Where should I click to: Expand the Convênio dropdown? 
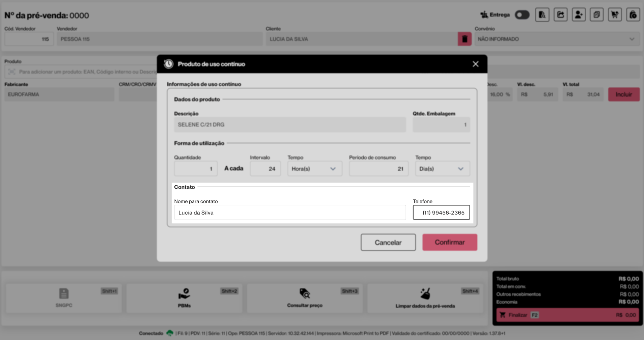(x=557, y=39)
